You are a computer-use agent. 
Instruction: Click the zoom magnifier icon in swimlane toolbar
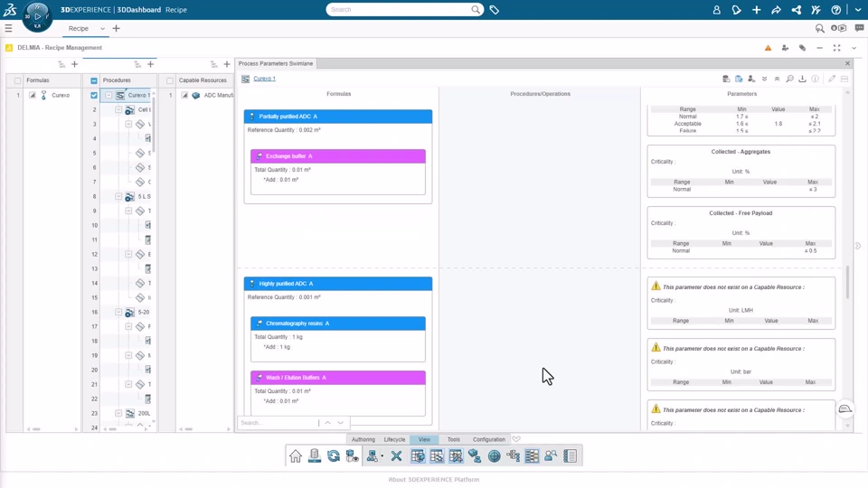pyautogui.click(x=790, y=80)
